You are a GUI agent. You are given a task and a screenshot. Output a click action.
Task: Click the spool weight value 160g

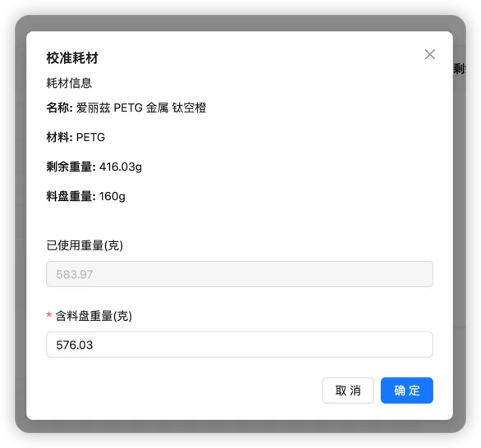(x=112, y=196)
